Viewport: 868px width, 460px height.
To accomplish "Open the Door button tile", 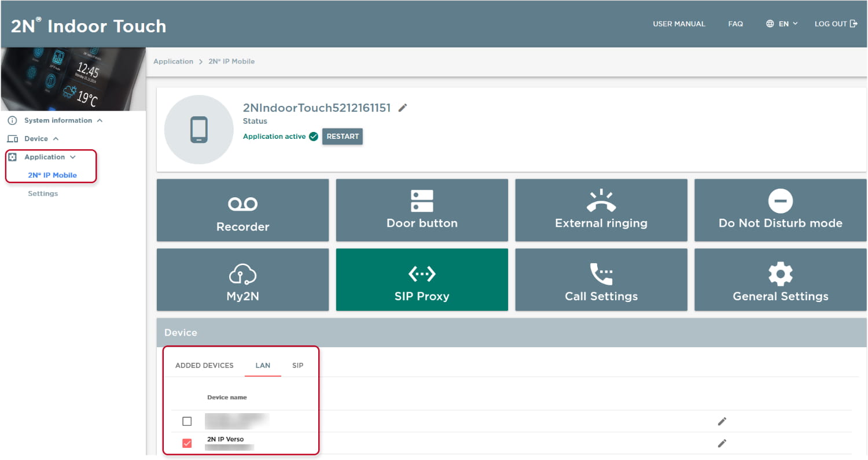I will click(x=422, y=210).
